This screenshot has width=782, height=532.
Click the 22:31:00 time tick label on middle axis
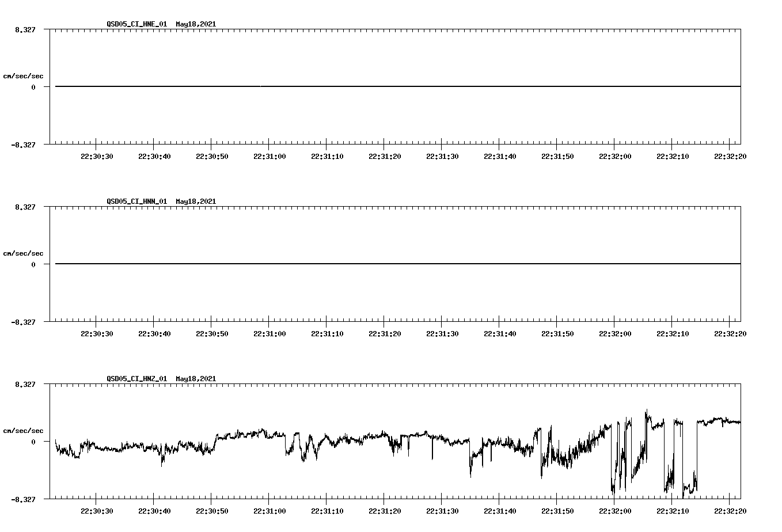coord(268,332)
